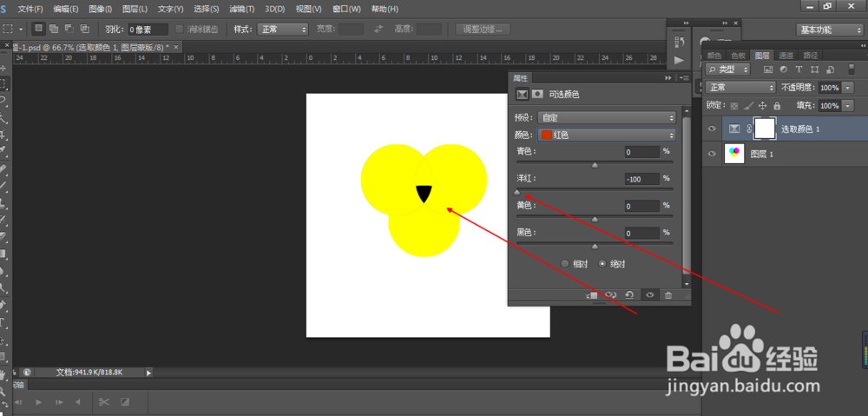Toggle the layer filter switch

tap(852, 69)
